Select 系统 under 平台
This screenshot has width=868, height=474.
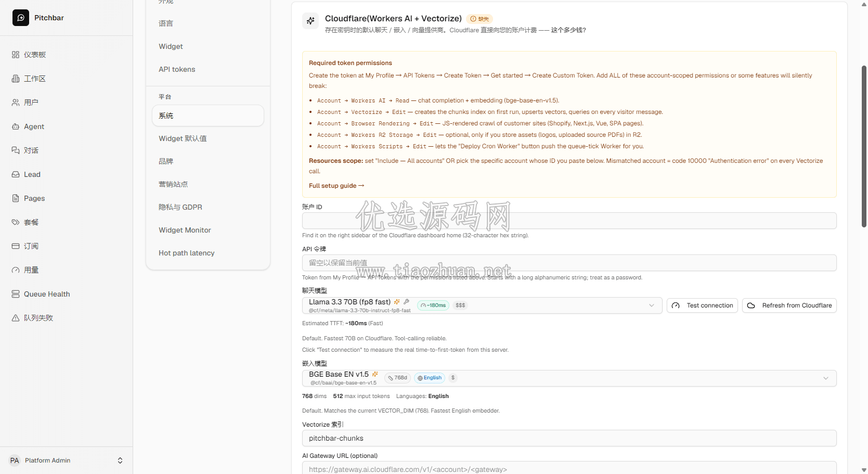click(x=208, y=116)
